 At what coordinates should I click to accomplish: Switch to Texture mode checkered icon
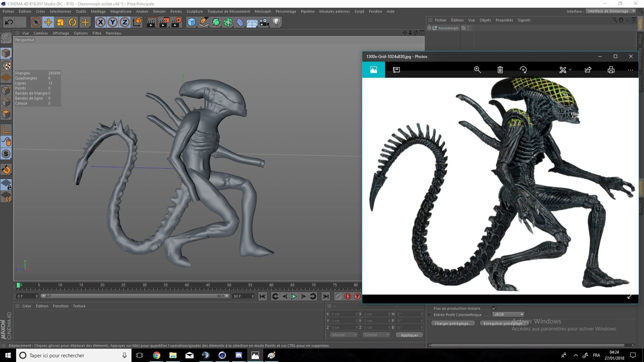point(6,65)
